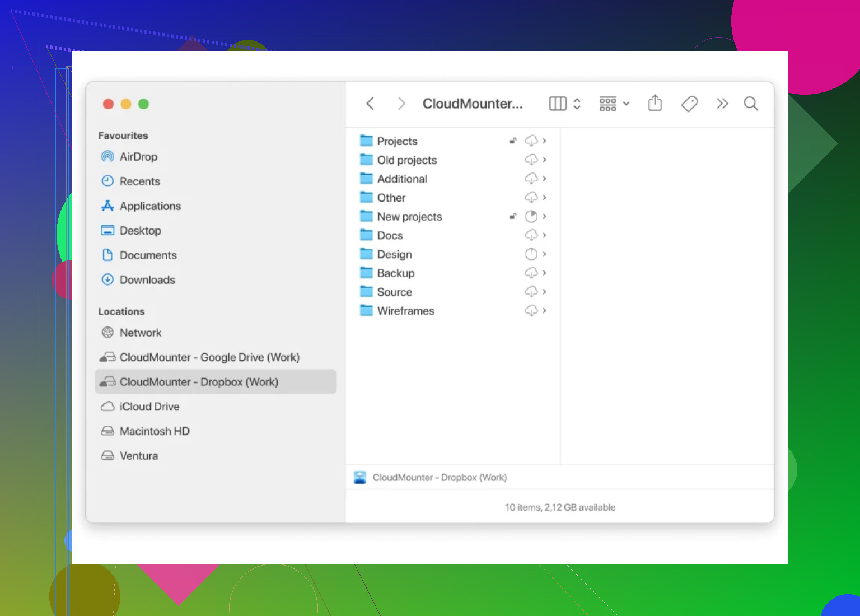Screen dimensions: 860x616
Task: Select the Wireframes folder
Action: pyautogui.click(x=453, y=311)
